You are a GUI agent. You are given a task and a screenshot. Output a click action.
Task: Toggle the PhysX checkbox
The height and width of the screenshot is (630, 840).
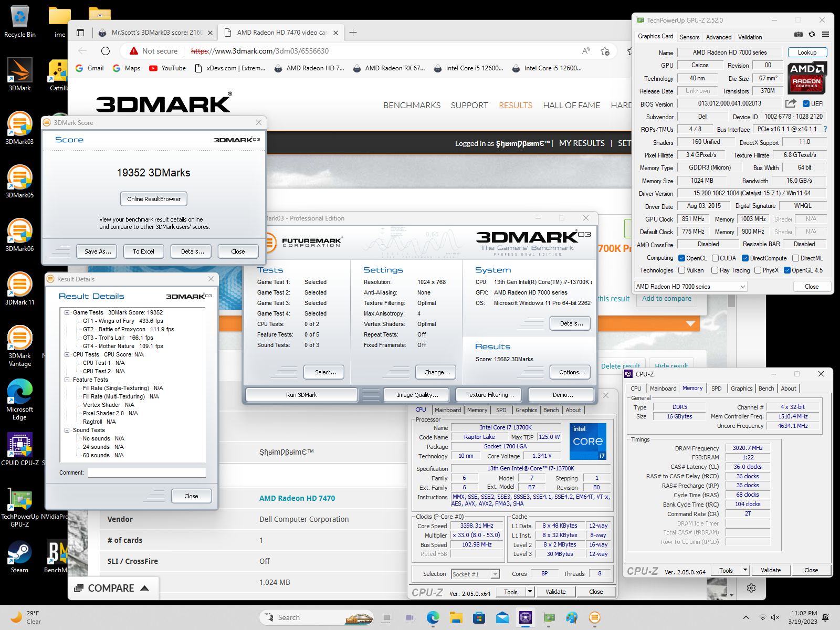(x=758, y=270)
